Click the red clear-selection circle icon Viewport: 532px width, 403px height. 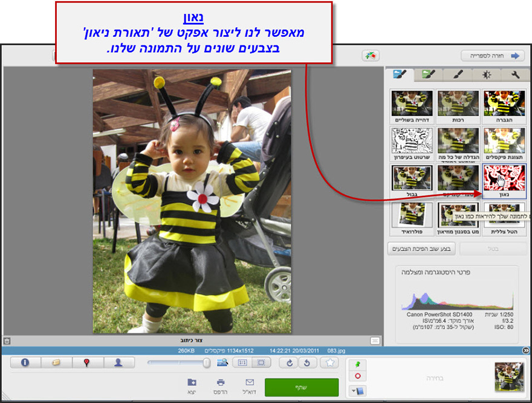[x=358, y=375]
